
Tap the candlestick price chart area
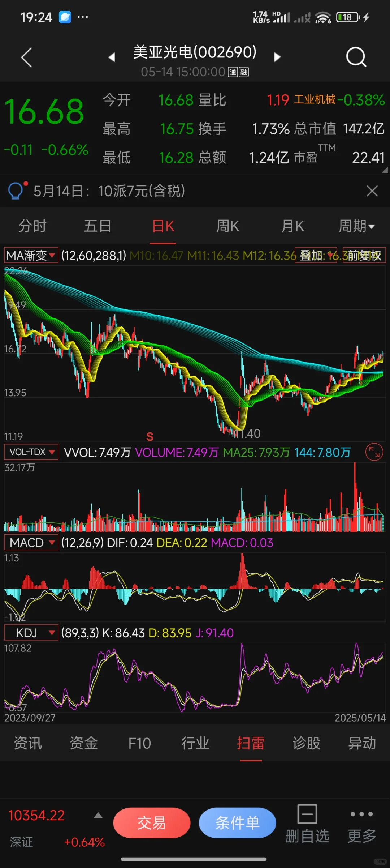pyautogui.click(x=195, y=353)
